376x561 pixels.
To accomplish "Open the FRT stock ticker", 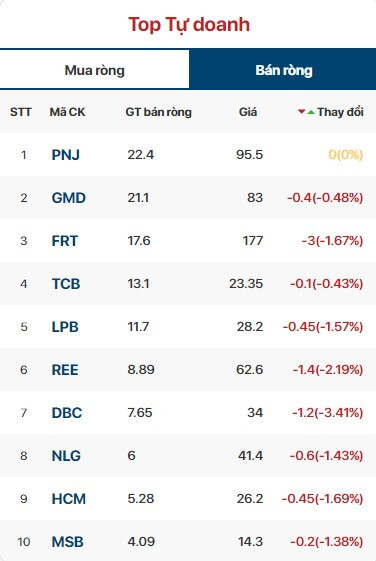I will (65, 241).
